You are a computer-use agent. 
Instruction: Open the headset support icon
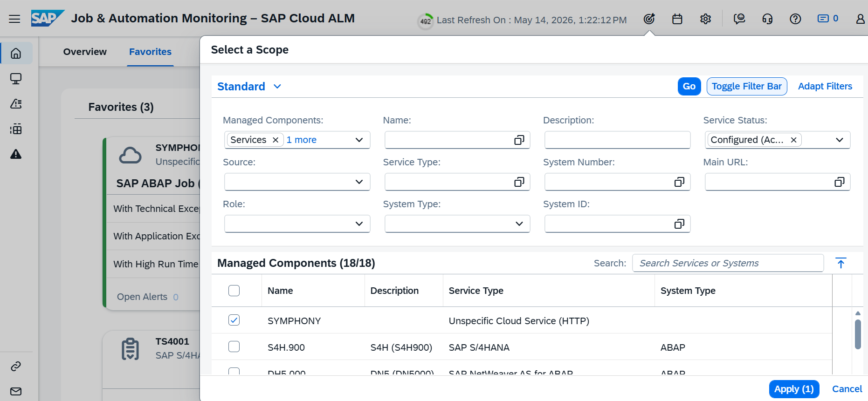pos(767,19)
